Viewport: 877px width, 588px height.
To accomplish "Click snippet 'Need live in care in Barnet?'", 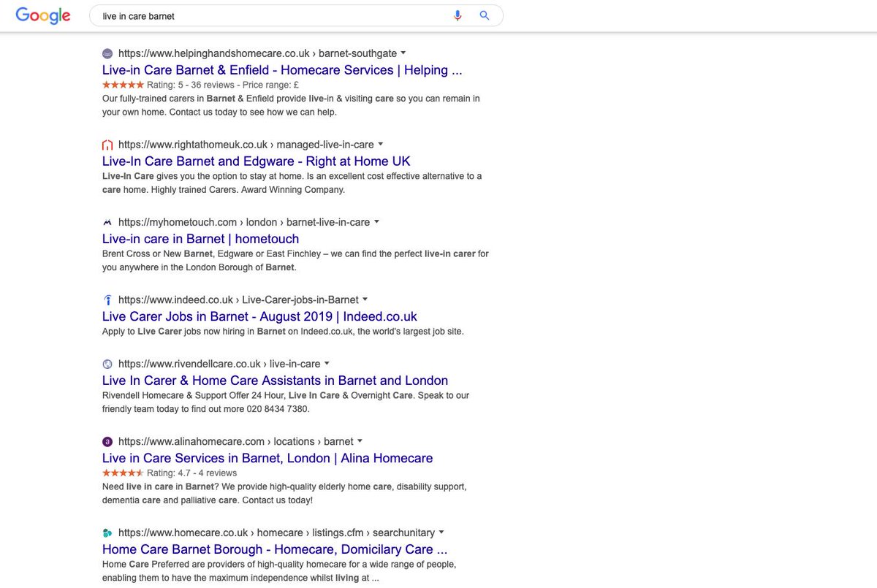I will [284, 493].
